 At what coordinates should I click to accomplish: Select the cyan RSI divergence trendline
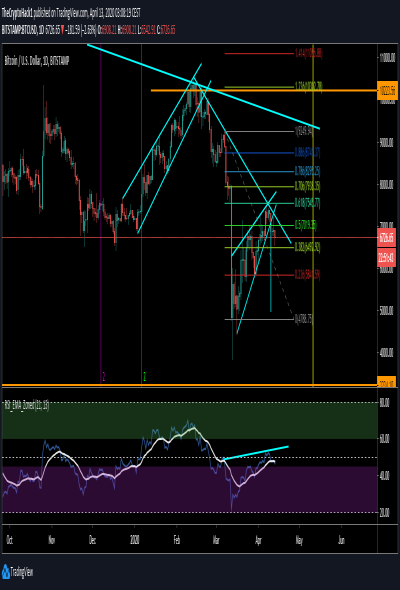pos(256,453)
